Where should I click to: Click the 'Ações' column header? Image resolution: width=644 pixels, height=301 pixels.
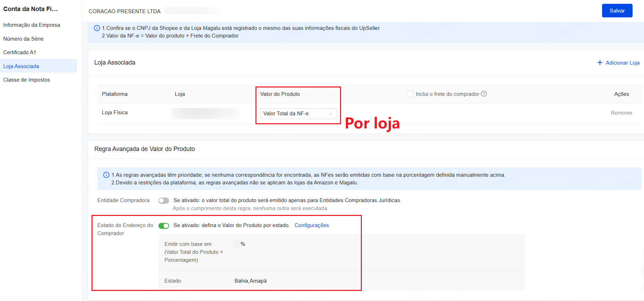(621, 94)
